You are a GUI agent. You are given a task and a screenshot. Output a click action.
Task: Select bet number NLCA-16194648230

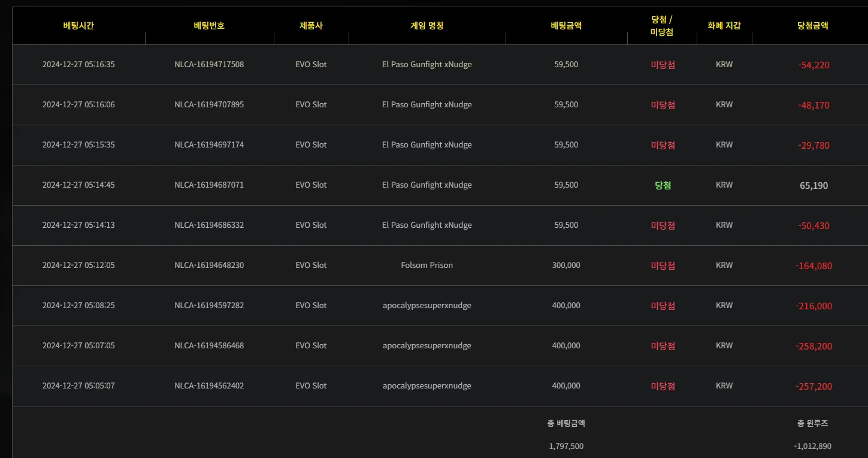pos(209,266)
